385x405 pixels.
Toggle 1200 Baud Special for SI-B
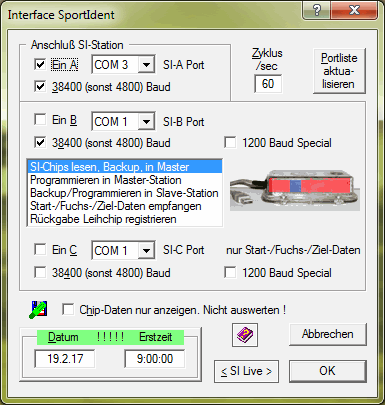click(230, 143)
